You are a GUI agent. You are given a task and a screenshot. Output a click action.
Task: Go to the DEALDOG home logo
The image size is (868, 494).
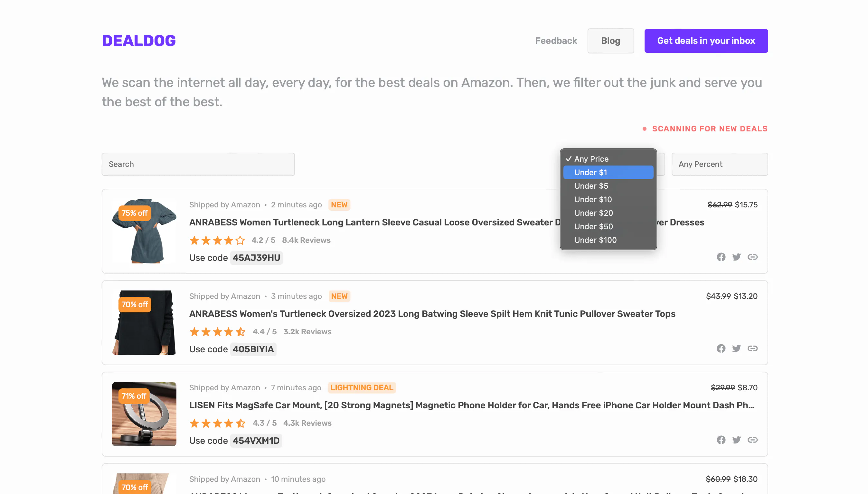[139, 41]
